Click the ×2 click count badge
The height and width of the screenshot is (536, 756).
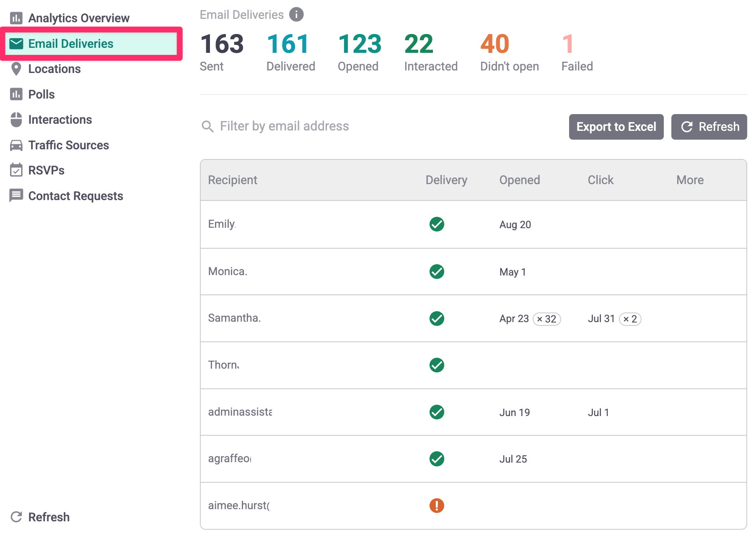(x=630, y=319)
